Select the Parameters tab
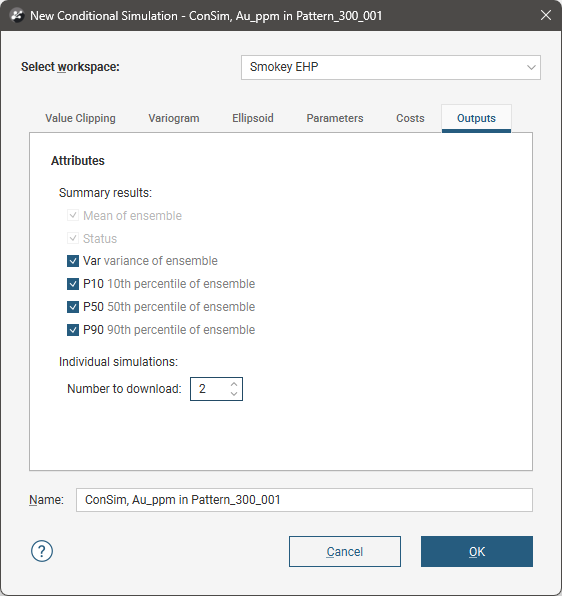This screenshot has height=596, width=562. coord(335,118)
